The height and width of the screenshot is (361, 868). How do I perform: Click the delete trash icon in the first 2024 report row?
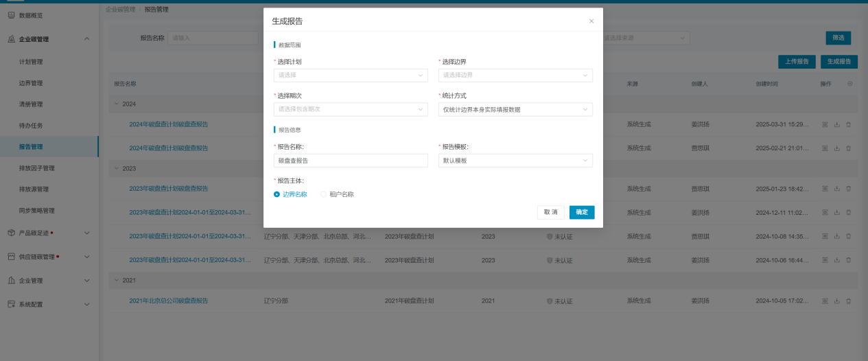pyautogui.click(x=848, y=124)
